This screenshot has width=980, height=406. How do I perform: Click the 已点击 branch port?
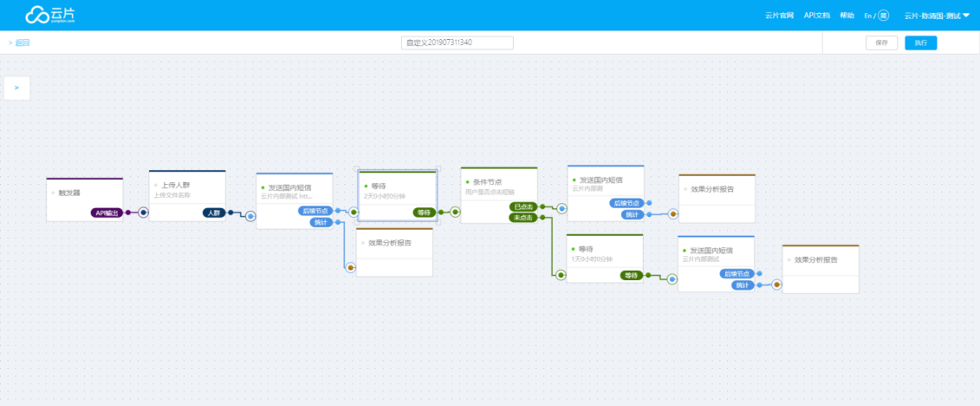(x=522, y=206)
